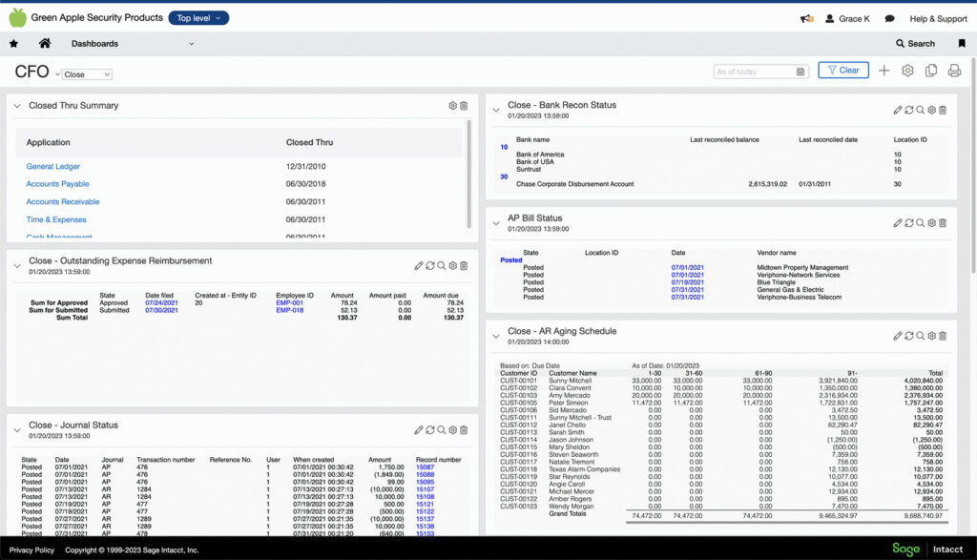Open the Time & Expenses link
Viewport: 977px width, 560px height.
point(56,219)
